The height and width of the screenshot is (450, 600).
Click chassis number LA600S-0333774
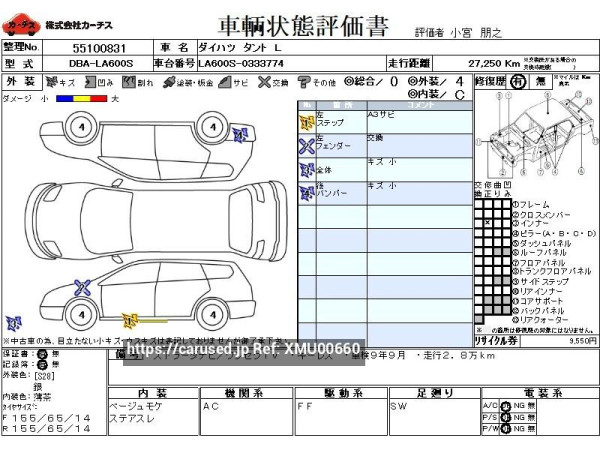[x=241, y=64]
